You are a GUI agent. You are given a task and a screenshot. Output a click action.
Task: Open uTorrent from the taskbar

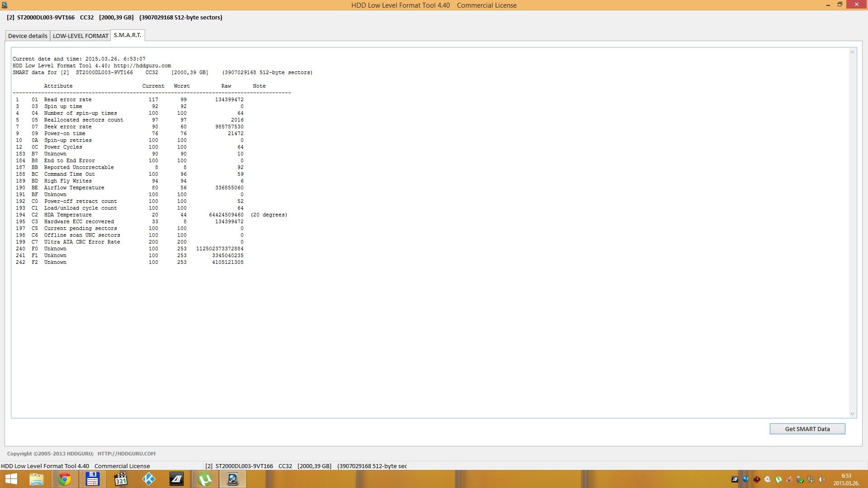(205, 479)
